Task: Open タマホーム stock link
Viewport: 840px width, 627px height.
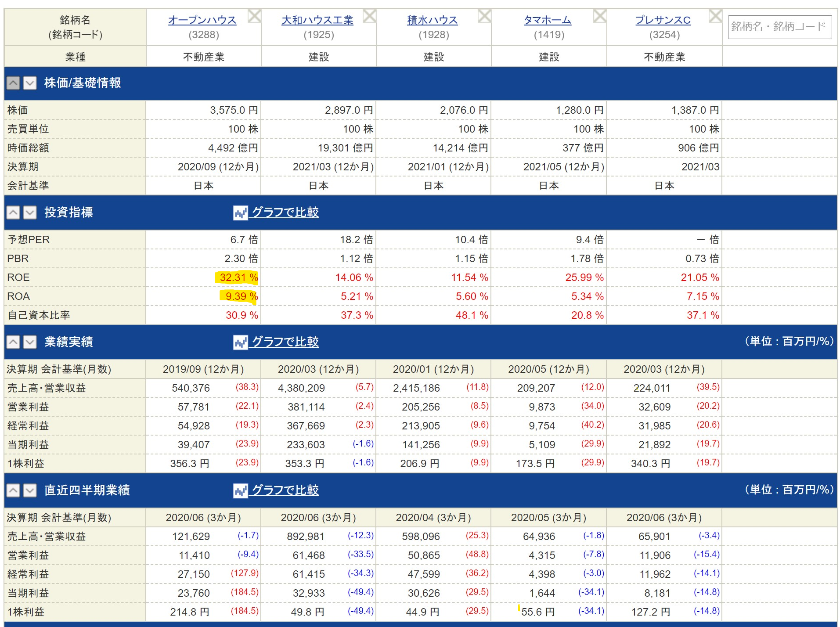Action: (548, 20)
